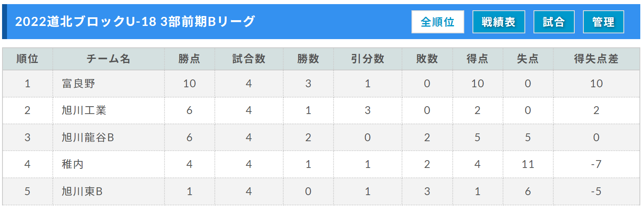Click the 試合数 column header
Screen dimensions: 644x212
[249, 59]
